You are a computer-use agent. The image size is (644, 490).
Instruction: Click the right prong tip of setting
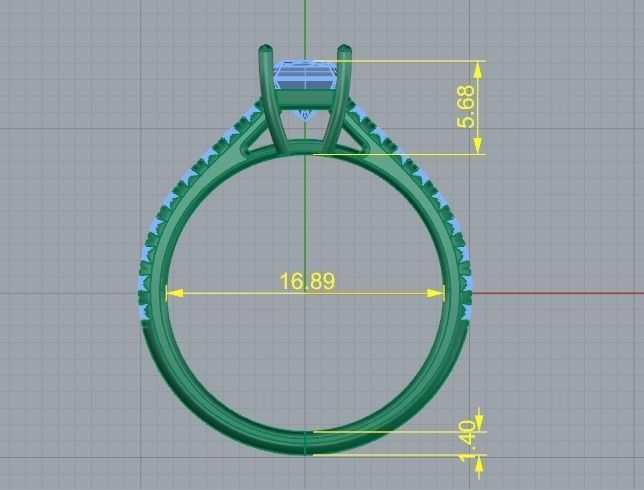point(344,50)
